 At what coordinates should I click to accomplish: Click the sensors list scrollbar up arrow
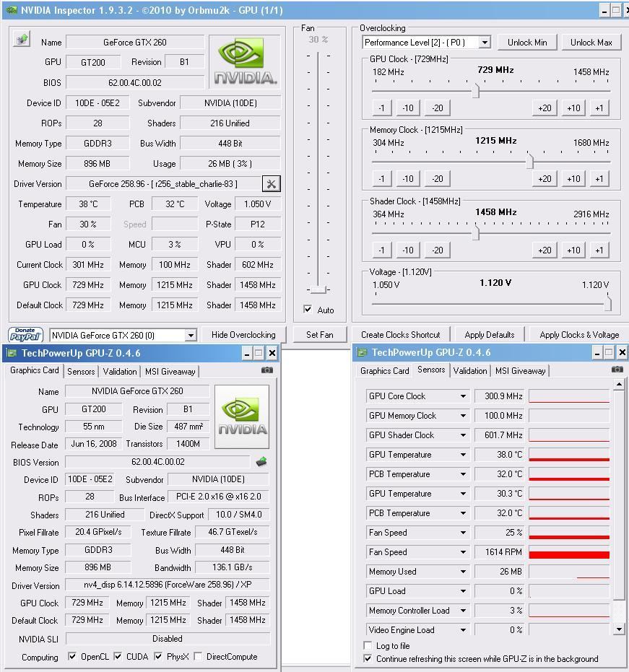point(619,385)
